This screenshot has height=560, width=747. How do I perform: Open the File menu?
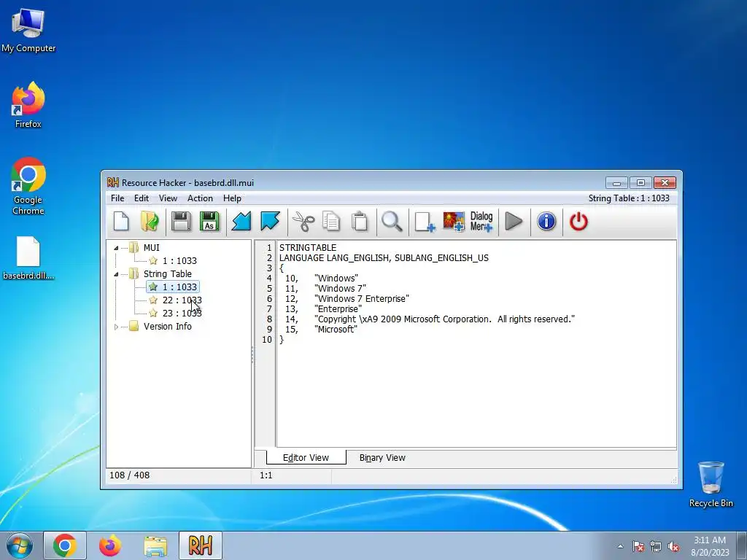pos(117,198)
